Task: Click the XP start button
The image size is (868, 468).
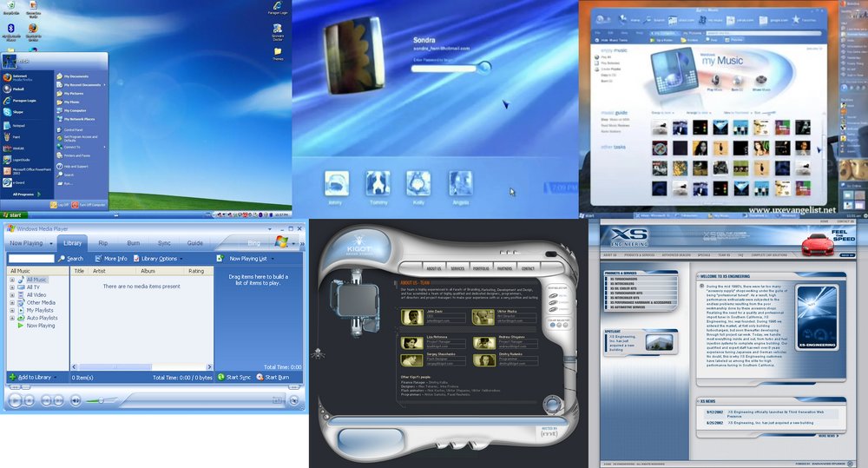Action: click(x=12, y=214)
